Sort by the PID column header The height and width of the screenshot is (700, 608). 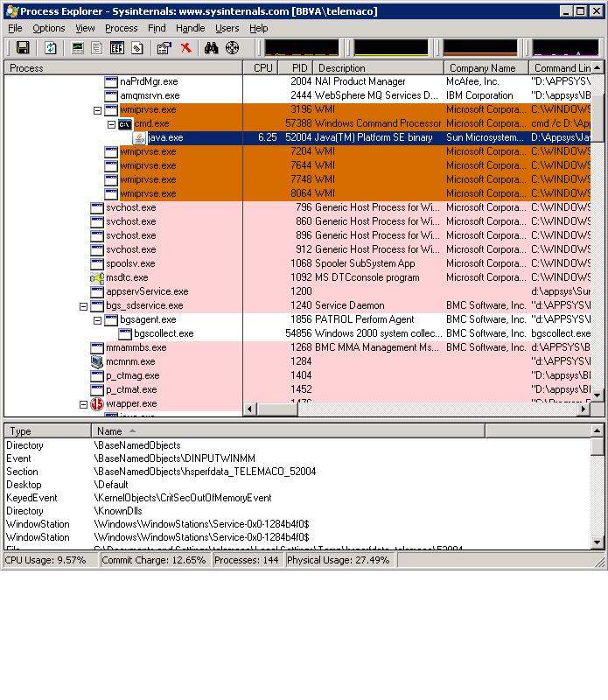click(x=296, y=68)
